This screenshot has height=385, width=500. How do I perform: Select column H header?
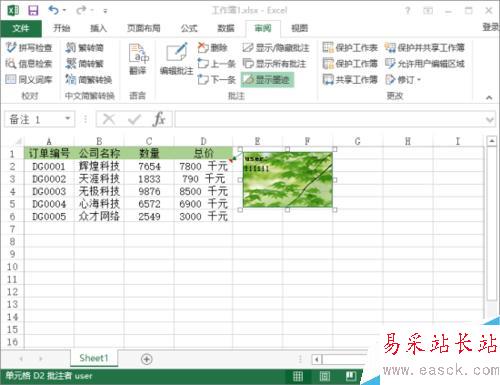pos(408,142)
